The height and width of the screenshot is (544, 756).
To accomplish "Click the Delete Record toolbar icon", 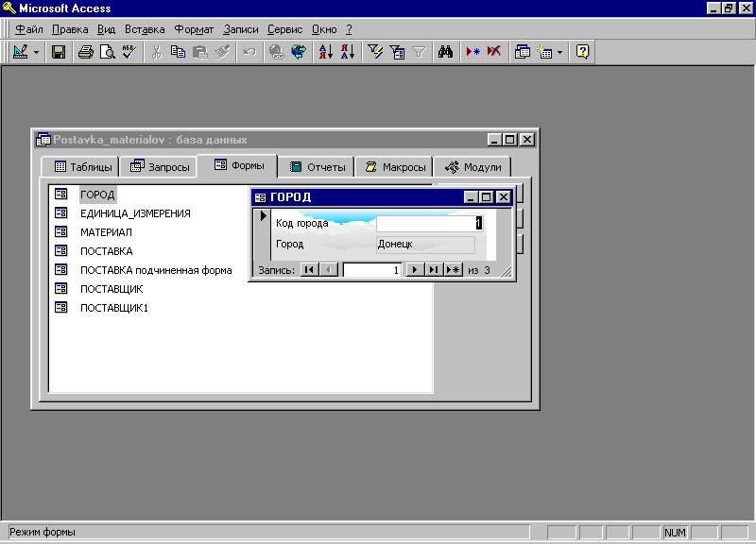I will point(494,52).
